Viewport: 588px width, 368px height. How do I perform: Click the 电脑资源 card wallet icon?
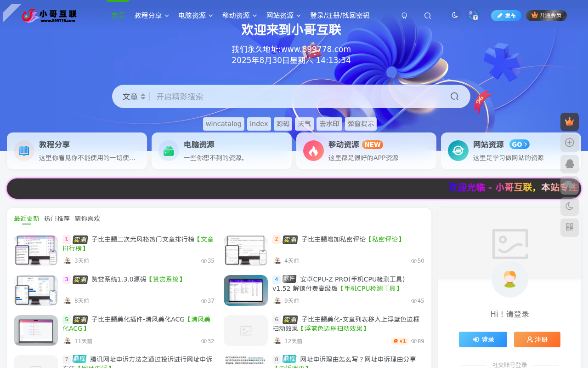click(x=169, y=151)
